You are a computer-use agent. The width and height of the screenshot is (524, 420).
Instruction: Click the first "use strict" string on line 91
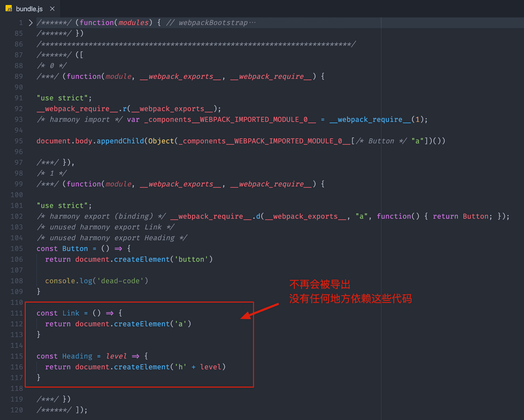(x=61, y=98)
